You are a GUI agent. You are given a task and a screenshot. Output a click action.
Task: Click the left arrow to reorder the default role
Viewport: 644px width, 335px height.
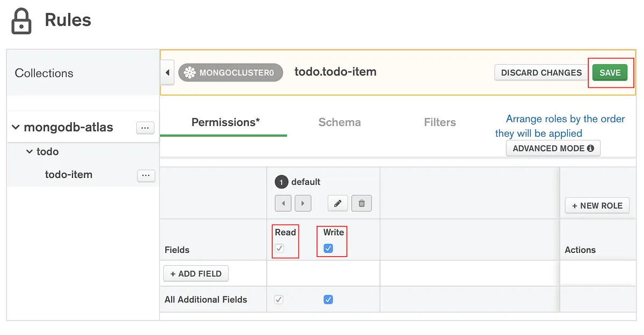283,203
